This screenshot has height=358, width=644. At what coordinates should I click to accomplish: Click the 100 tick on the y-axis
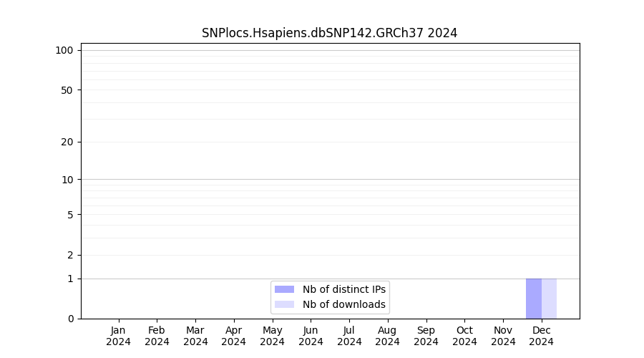point(64,50)
